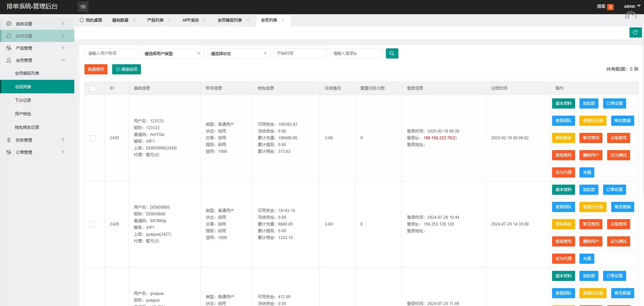Close the 会员等级列表 tab
Viewport: 644px width, 306px height.
pos(248,20)
